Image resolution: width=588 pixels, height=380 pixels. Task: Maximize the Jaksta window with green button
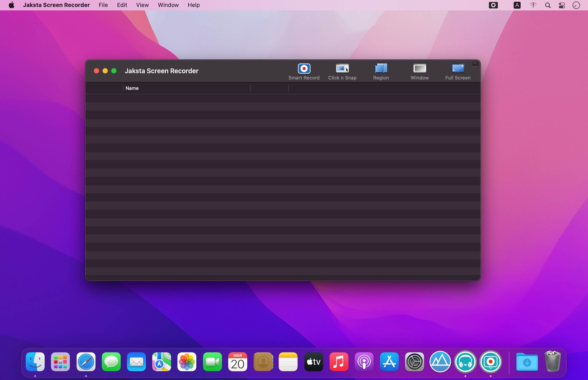click(114, 71)
